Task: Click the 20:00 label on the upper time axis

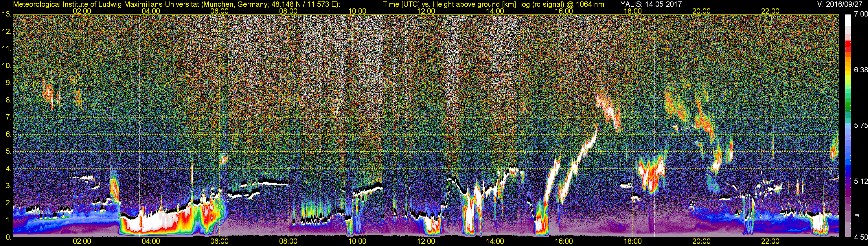Action: click(x=702, y=11)
